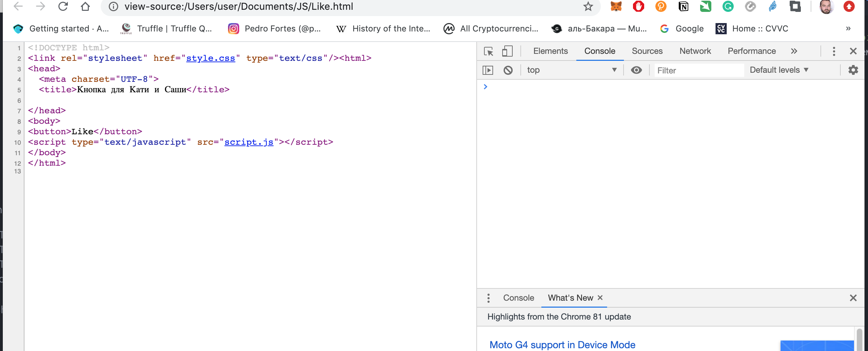Open the Home :: CVVC bookmark

tap(752, 29)
